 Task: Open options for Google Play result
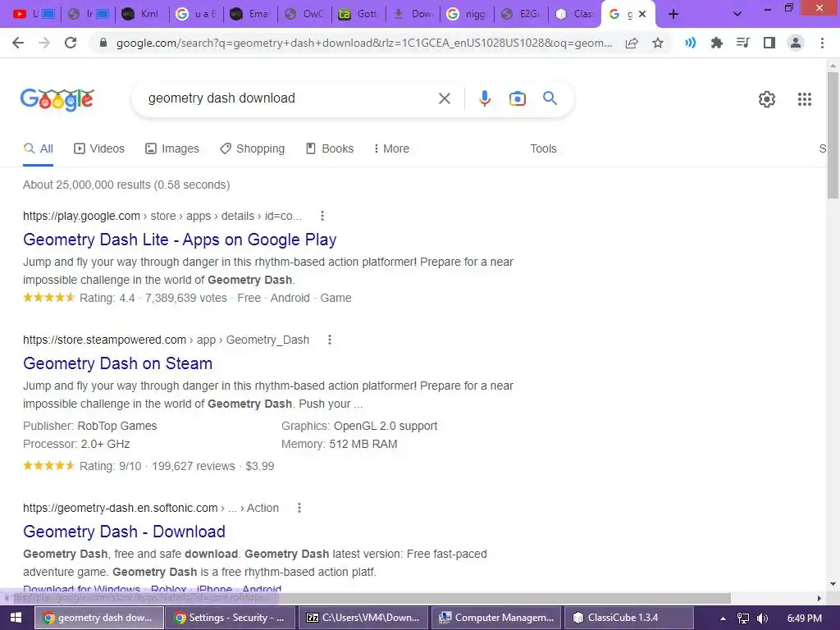322,216
